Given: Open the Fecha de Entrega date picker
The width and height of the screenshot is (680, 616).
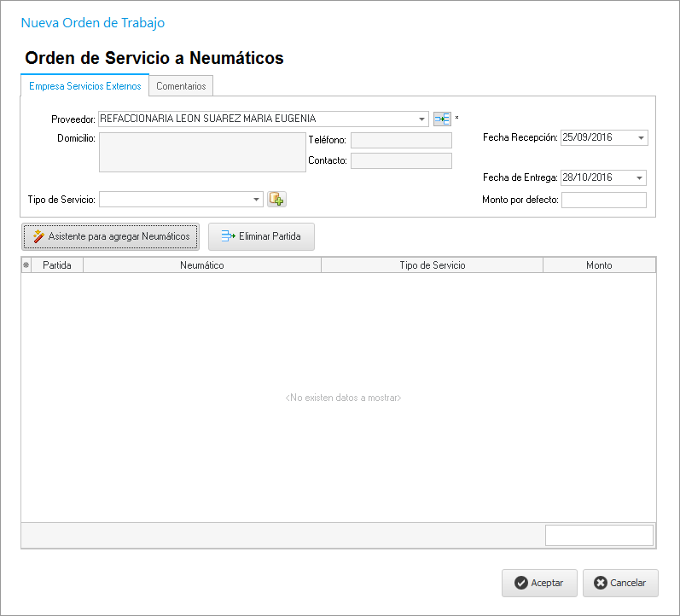Looking at the screenshot, I should [x=639, y=178].
